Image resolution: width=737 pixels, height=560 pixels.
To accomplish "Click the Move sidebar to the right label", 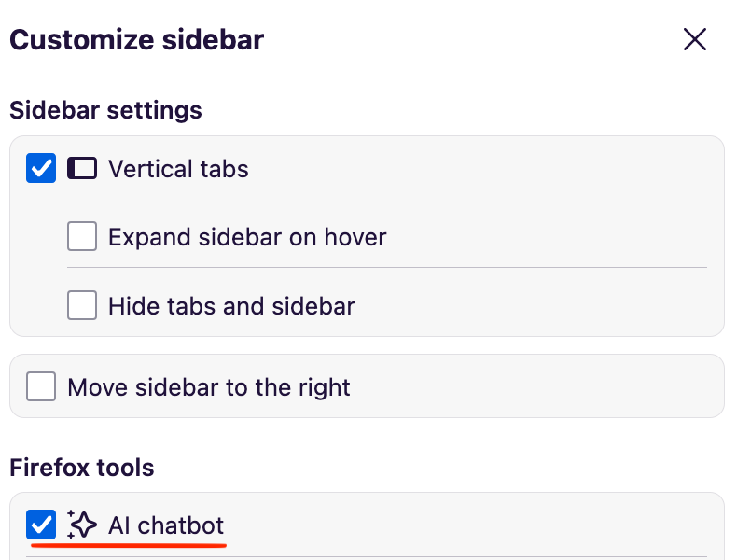I will click(209, 386).
